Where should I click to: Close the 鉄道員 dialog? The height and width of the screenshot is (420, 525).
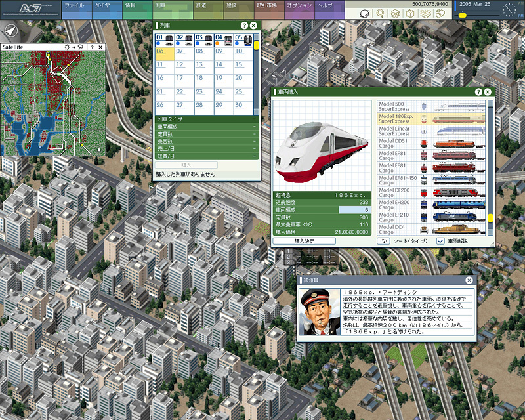pos(469,280)
